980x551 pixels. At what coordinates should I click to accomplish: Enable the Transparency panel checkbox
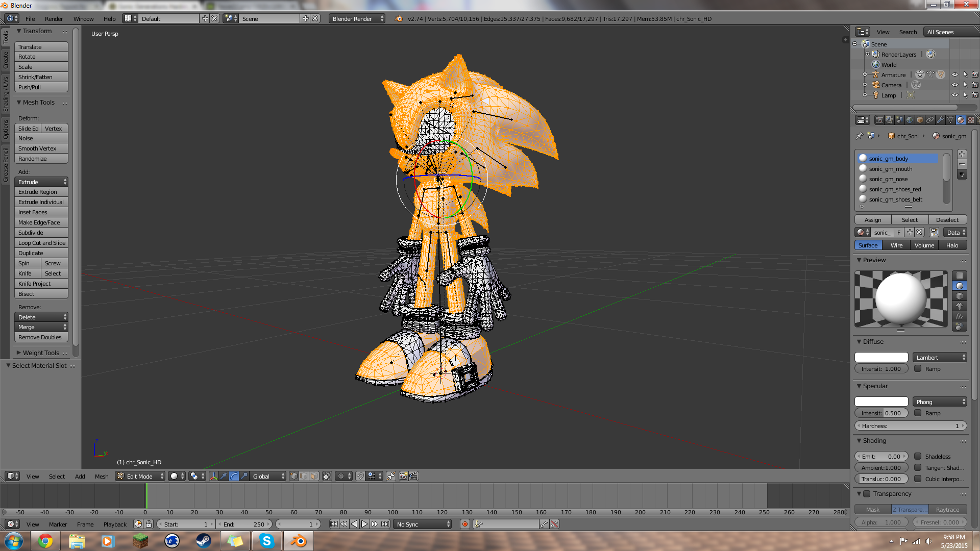[867, 493]
